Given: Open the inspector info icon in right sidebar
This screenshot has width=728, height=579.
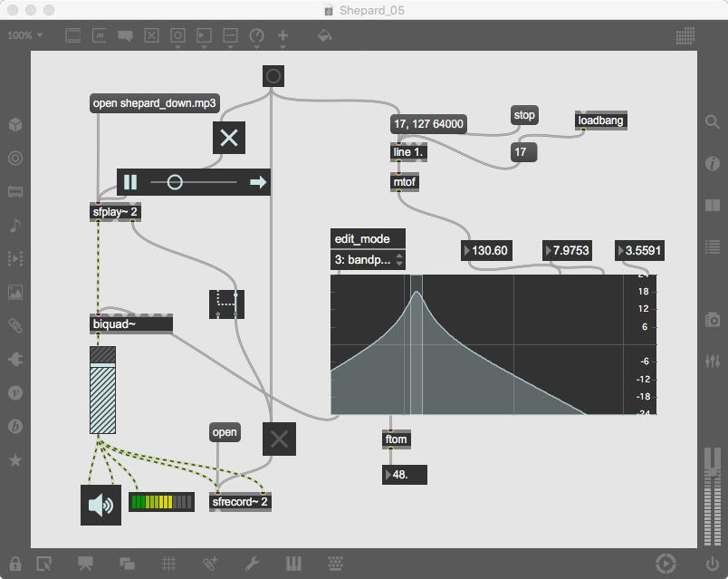Looking at the screenshot, I should tap(713, 163).
